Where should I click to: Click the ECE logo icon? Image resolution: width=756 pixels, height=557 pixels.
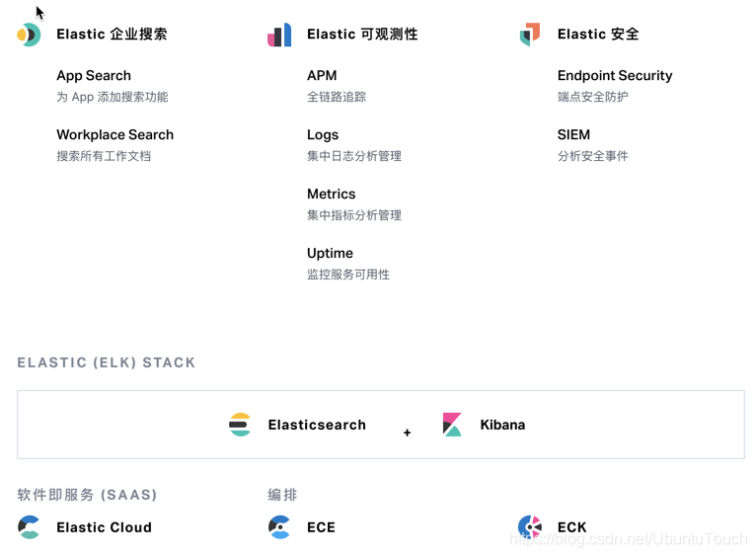coord(279,527)
